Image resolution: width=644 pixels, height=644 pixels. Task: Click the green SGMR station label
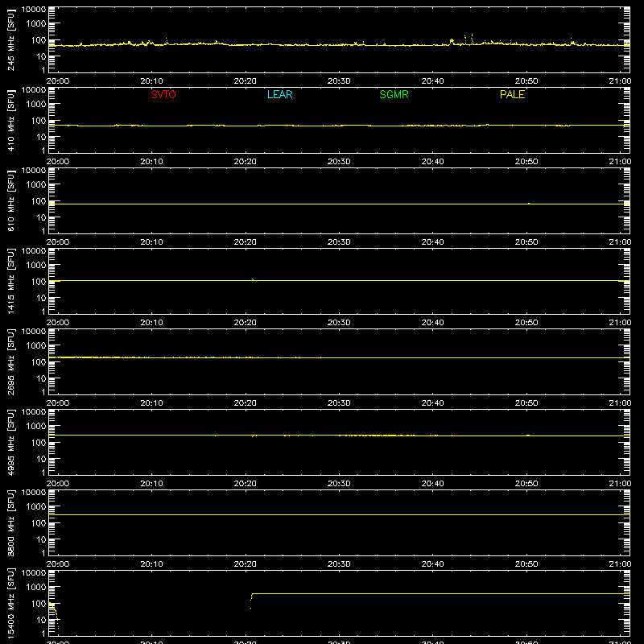[x=394, y=94]
